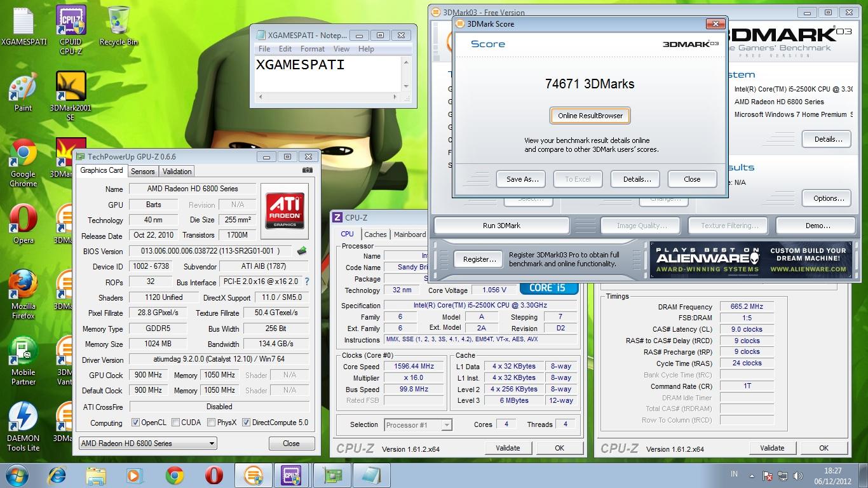The width and height of the screenshot is (868, 488).
Task: Switch to CPU-Z via its taskbar button
Action: (x=291, y=475)
